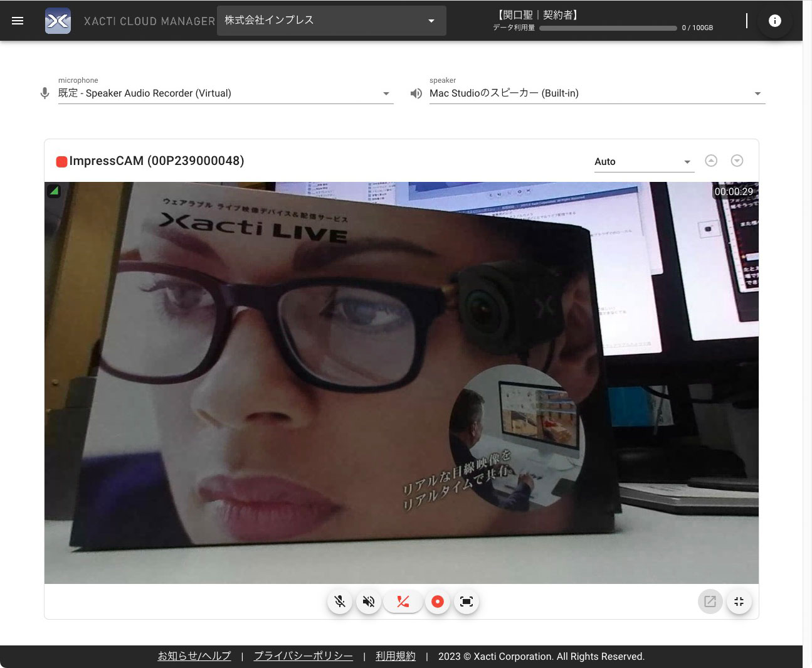Exit the expanded video view
812x668 pixels.
[739, 602]
